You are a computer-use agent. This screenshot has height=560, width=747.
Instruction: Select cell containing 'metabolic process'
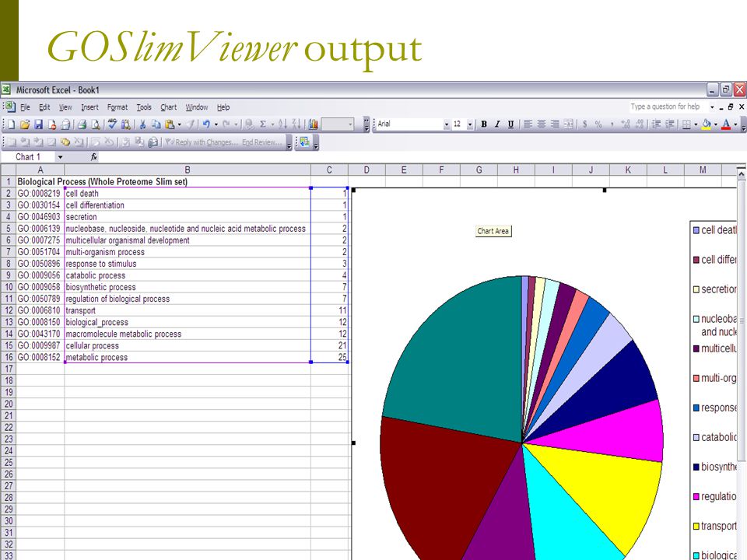click(188, 357)
